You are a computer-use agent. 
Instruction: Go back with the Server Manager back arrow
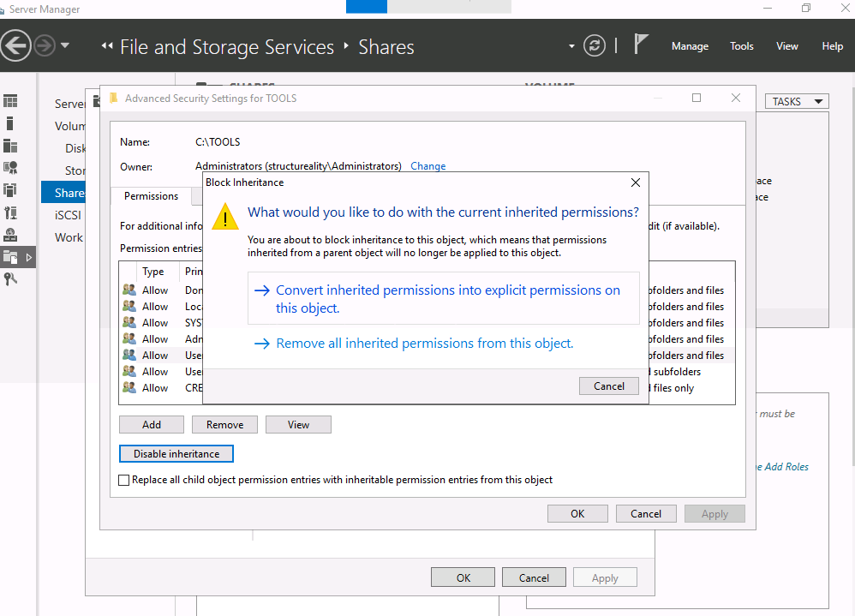[x=15, y=45]
